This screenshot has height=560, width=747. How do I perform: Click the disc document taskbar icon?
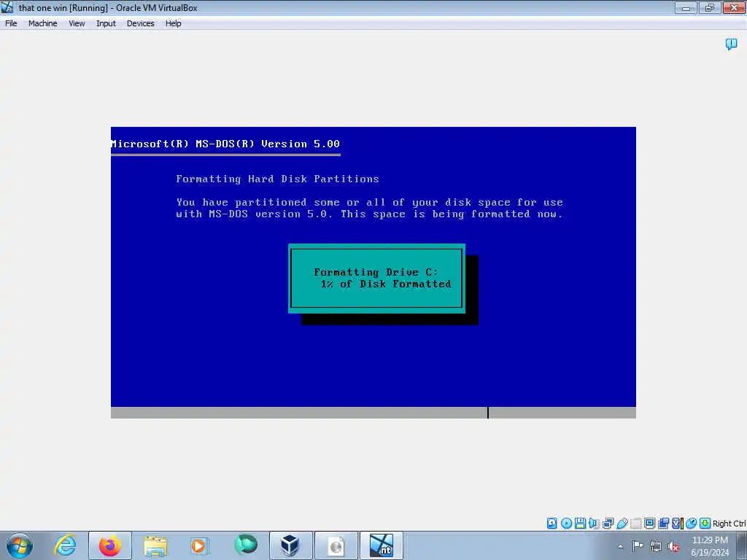coord(336,545)
